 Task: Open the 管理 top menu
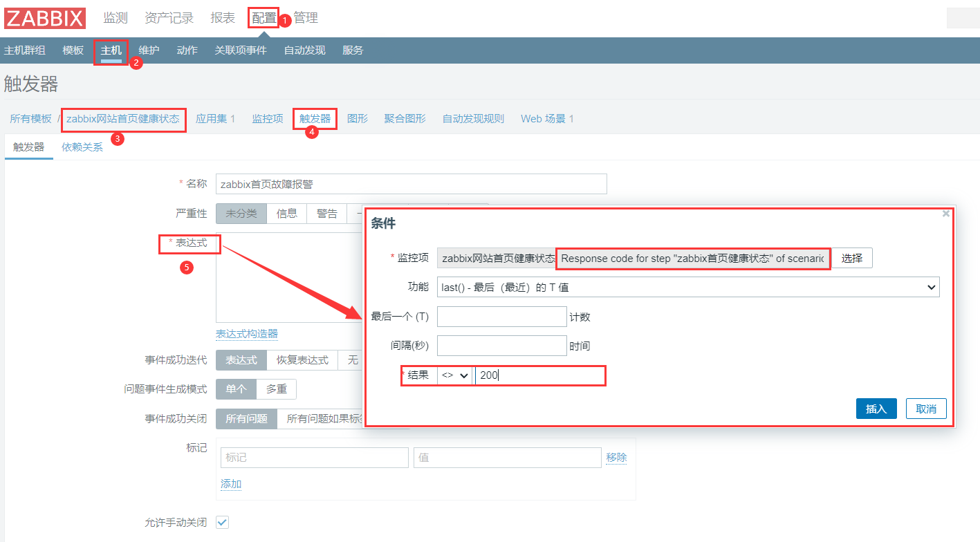point(306,18)
